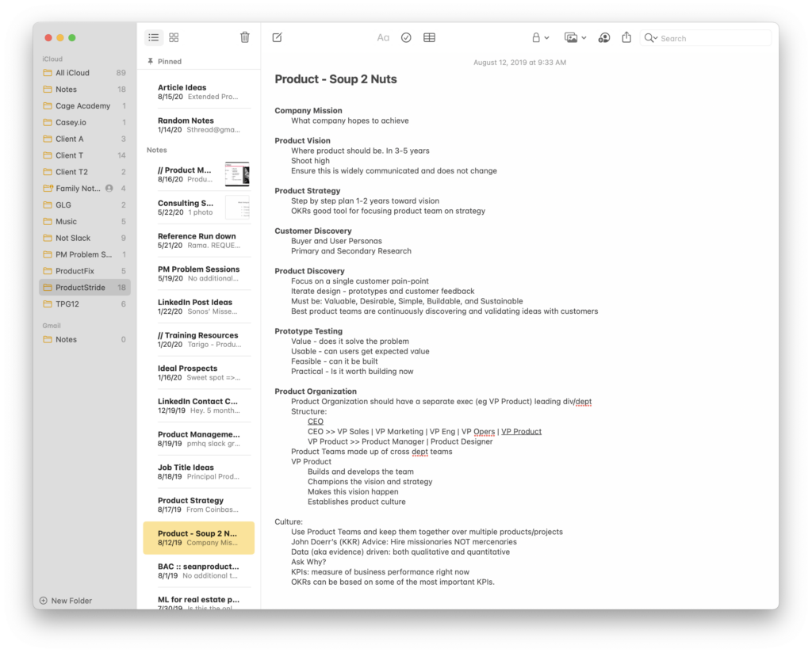
Task: Click the Search field
Action: [x=706, y=38]
